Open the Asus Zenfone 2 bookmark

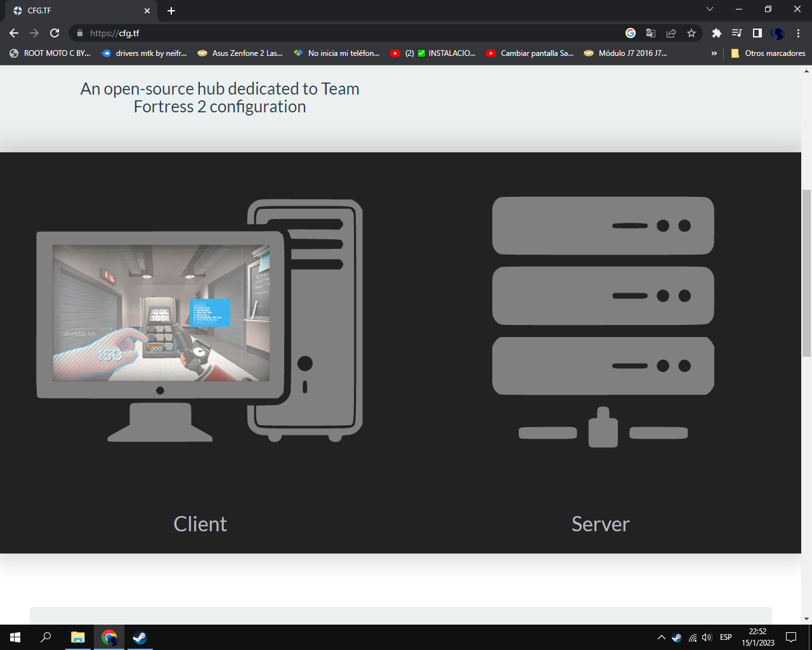tap(240, 53)
